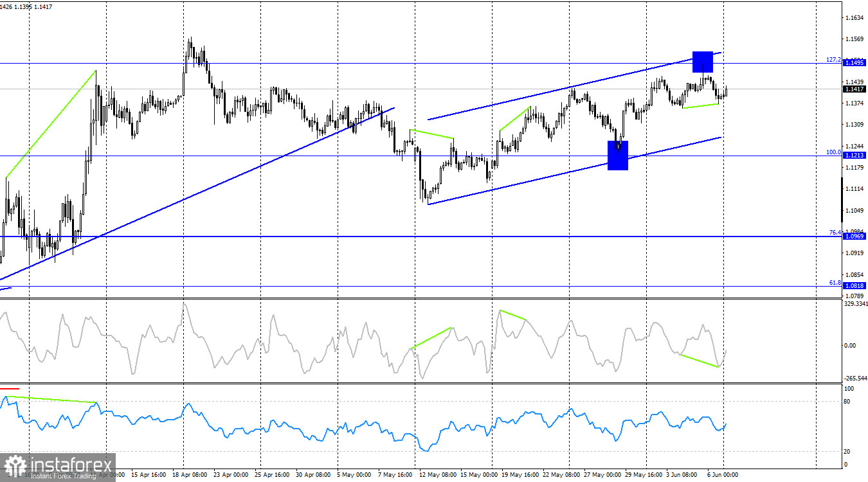Image resolution: width=868 pixels, height=482 pixels.
Task: Click the 0.00 indicator scale value
Action: (x=851, y=346)
